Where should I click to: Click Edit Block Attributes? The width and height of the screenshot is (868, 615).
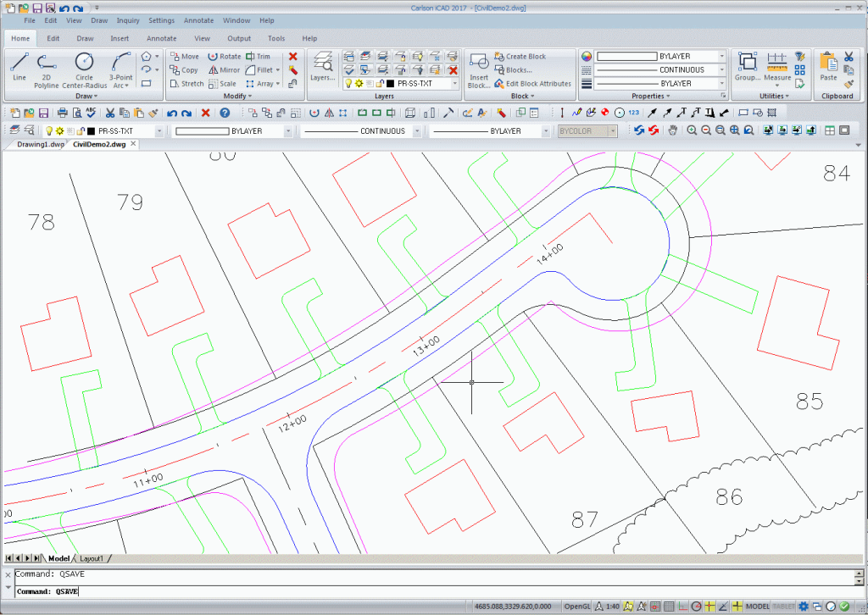point(538,84)
